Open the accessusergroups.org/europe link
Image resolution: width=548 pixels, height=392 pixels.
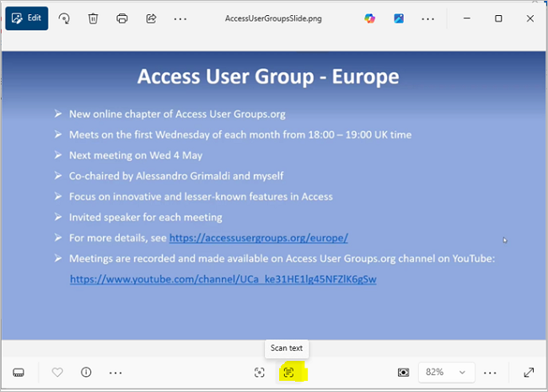(259, 238)
